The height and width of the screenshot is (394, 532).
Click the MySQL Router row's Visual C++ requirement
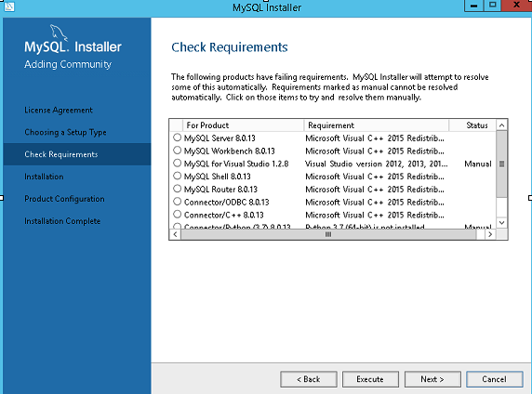[x=375, y=190]
